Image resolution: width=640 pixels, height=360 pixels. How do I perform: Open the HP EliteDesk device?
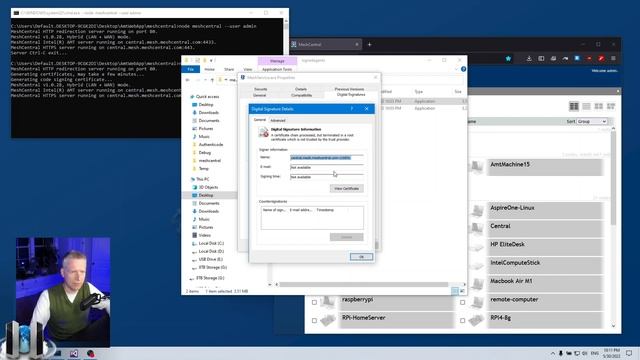[545, 247]
